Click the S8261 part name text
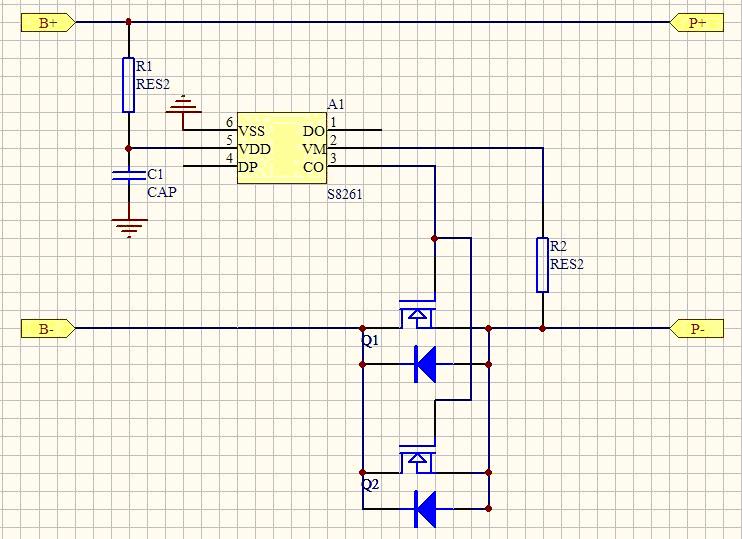Screen dimensions: 742x539 tap(345, 194)
